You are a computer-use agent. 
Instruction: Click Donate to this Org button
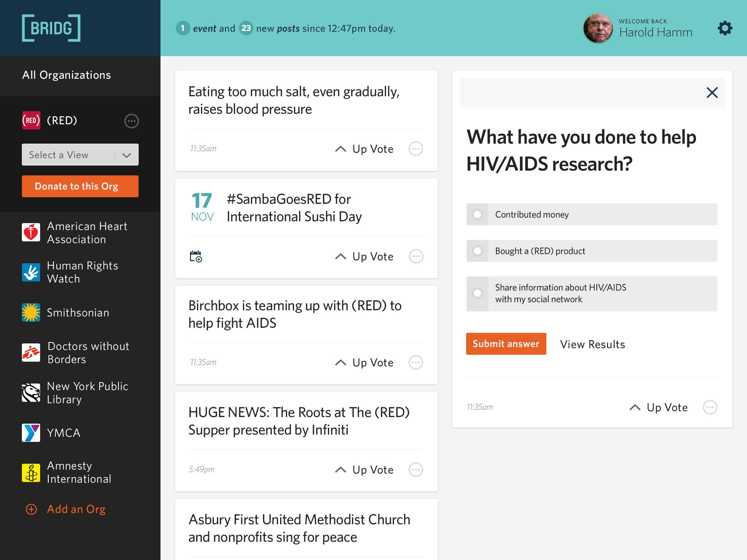tap(80, 186)
